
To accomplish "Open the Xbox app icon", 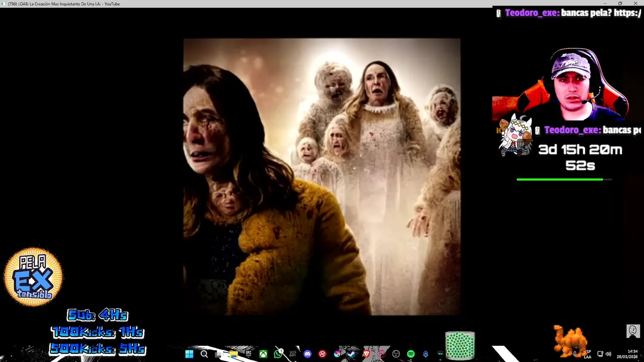I will [x=263, y=354].
